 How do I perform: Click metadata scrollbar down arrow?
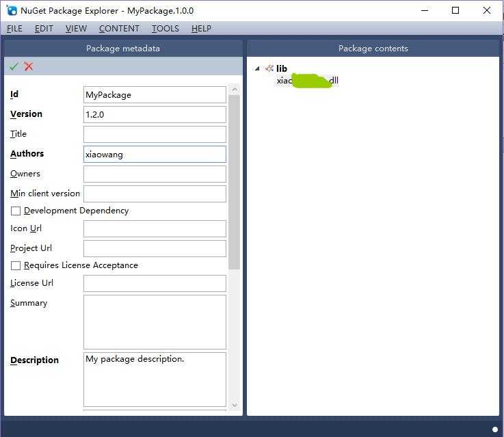click(x=235, y=405)
